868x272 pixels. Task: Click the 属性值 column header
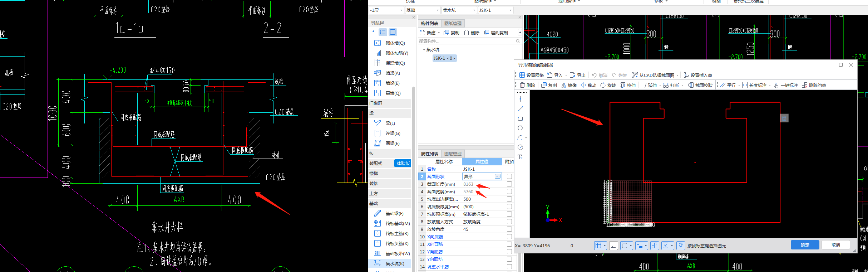[x=482, y=162]
